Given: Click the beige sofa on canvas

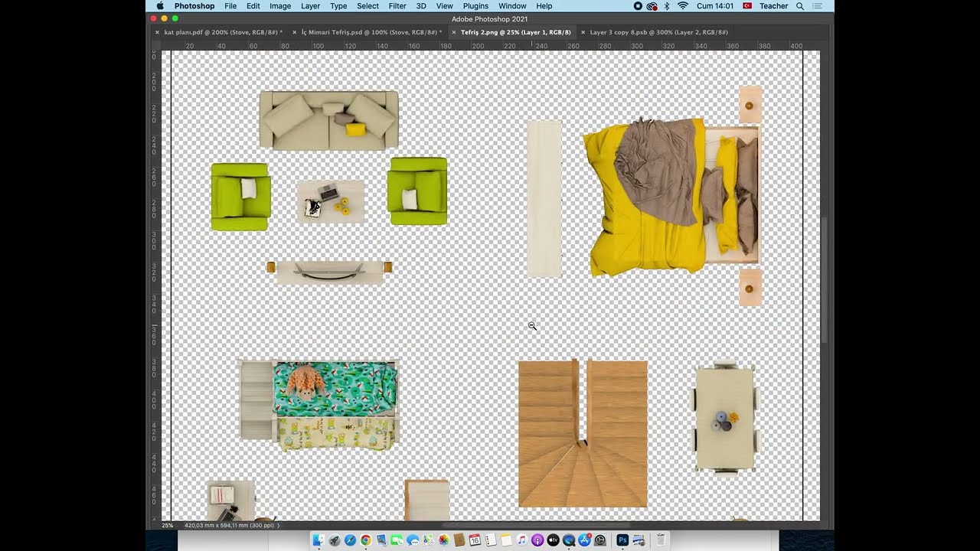Looking at the screenshot, I should click(329, 120).
